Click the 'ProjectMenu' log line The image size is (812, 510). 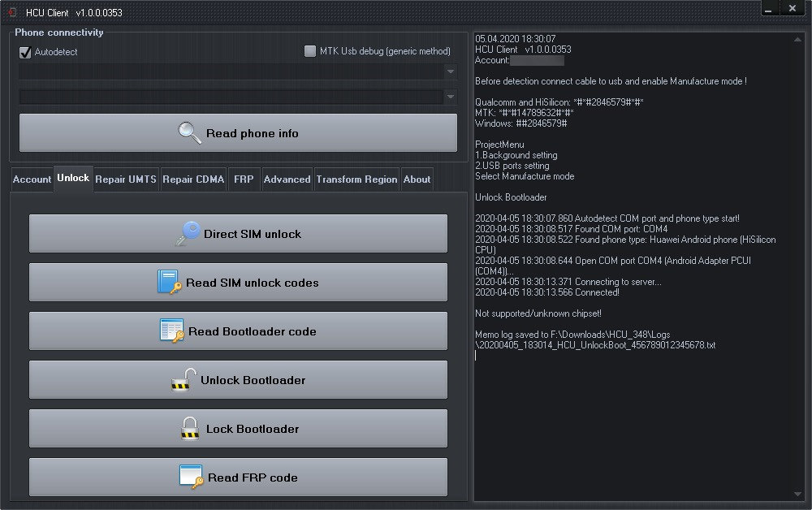pos(499,145)
